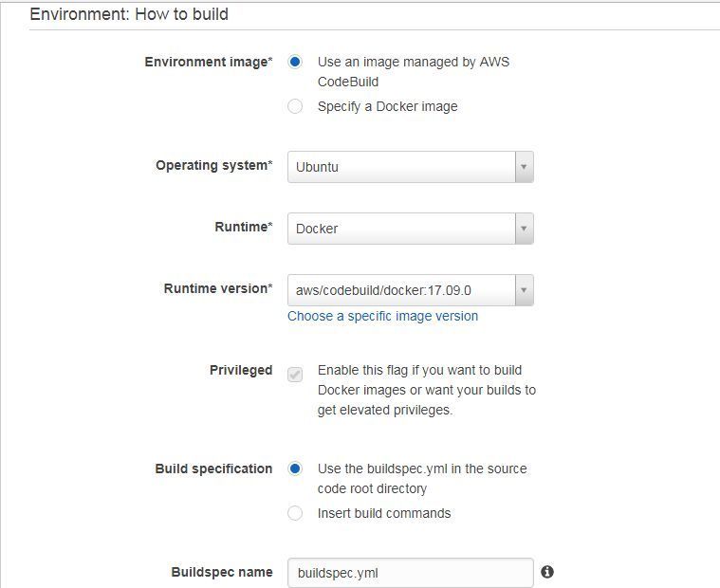Click the arrow button on the Docker runtime combo

[524, 229]
